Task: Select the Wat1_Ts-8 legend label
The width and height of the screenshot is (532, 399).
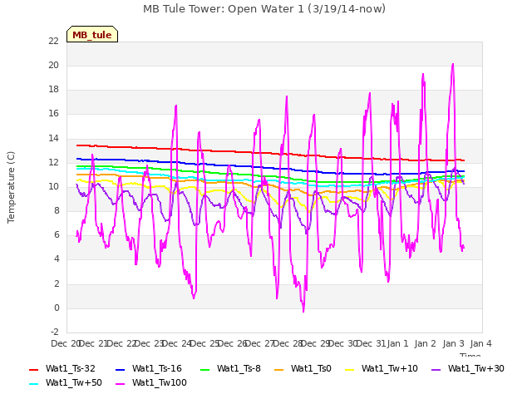Action: [x=239, y=368]
